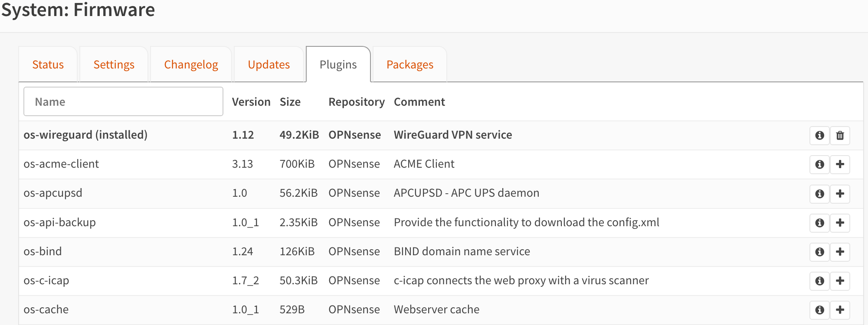Click the Name search field

(123, 102)
